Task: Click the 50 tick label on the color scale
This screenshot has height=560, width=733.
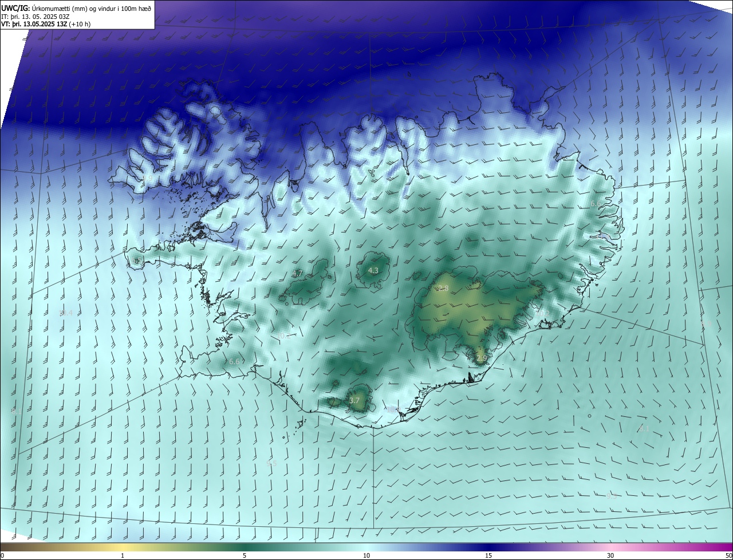Action: 728,555
